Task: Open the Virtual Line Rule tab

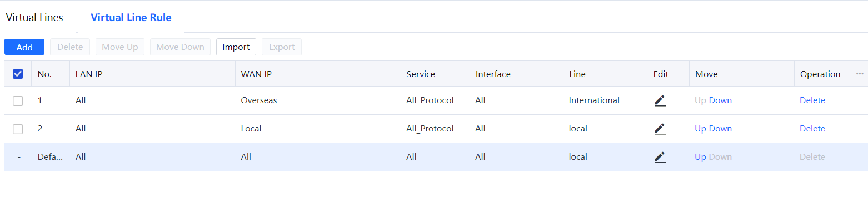Action: [x=131, y=17]
